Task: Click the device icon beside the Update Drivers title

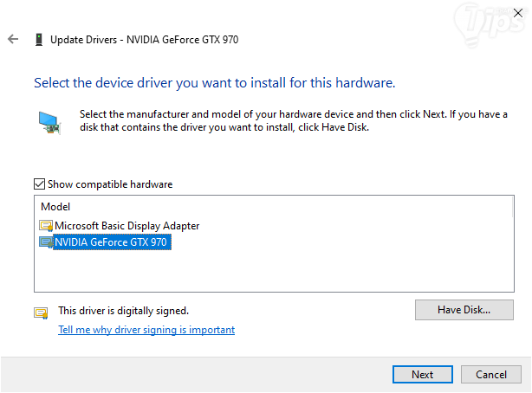Action: (39, 40)
